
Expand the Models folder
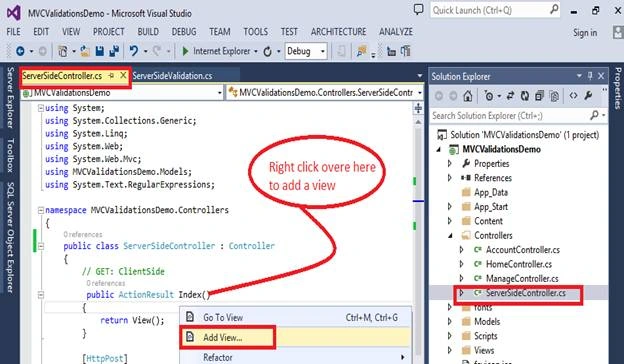(450, 321)
